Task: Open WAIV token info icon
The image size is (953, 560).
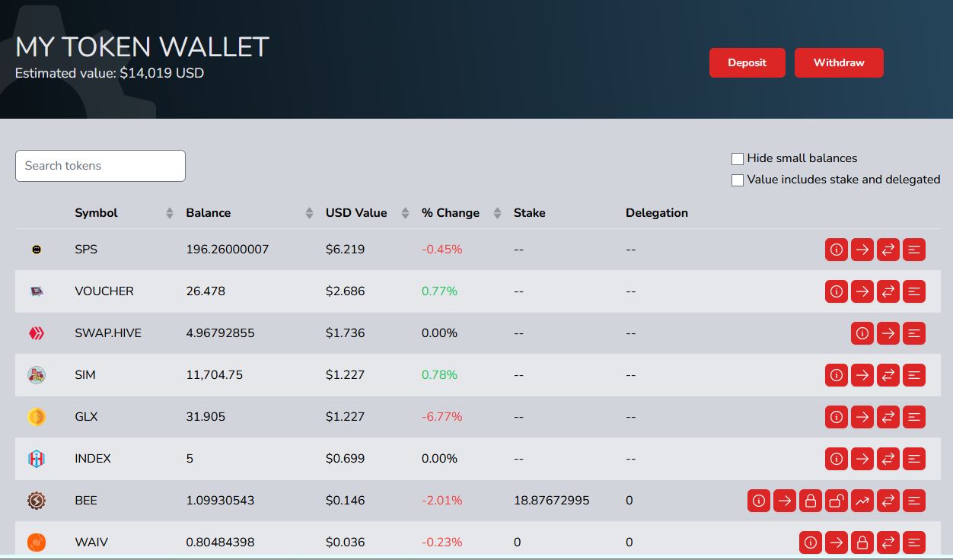Action: coord(811,542)
